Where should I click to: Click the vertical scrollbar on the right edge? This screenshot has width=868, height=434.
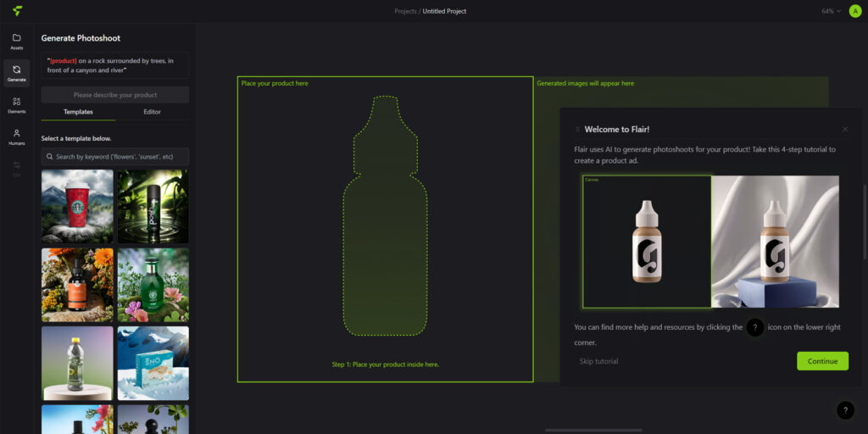pyautogui.click(x=865, y=221)
